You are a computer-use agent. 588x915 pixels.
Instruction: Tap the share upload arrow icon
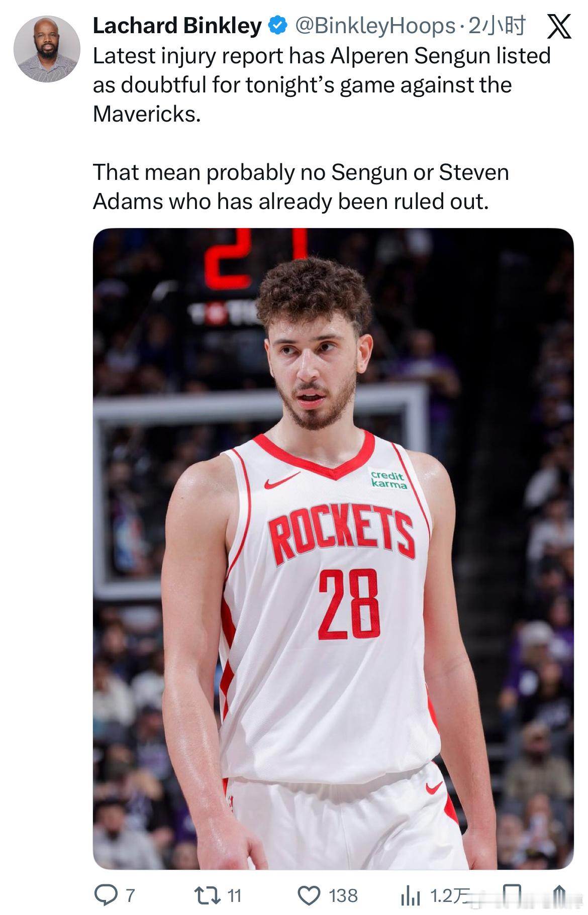pos(559,896)
